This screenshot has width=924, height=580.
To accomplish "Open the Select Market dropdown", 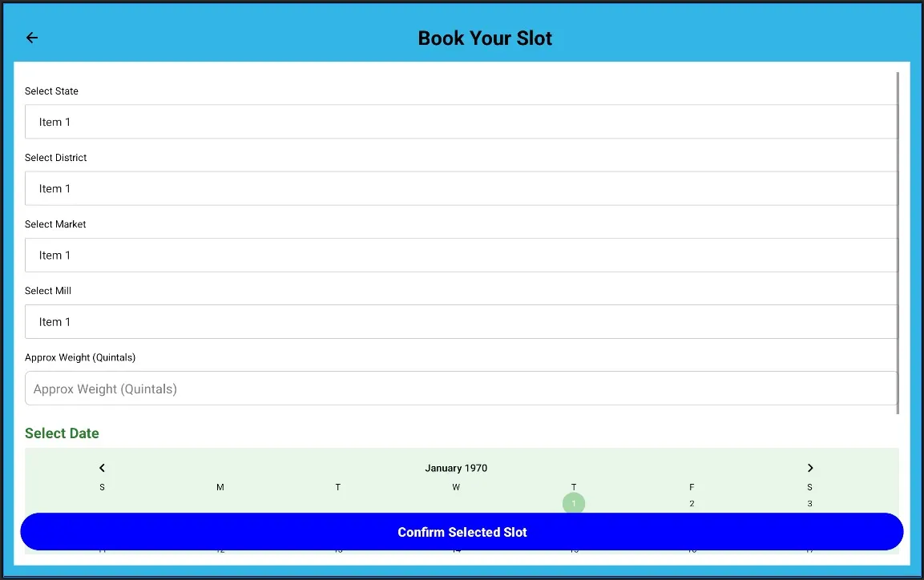I will (x=461, y=255).
